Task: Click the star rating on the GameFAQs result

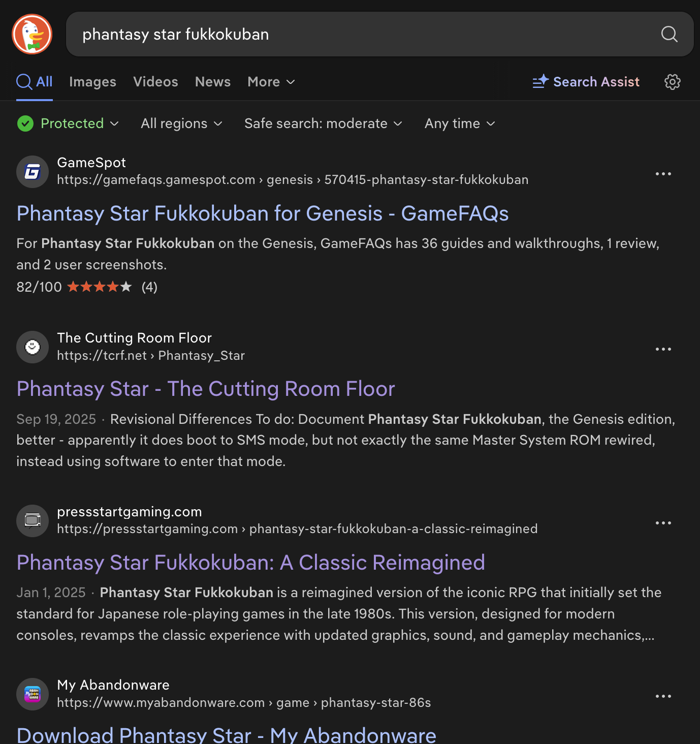Action: click(x=100, y=287)
